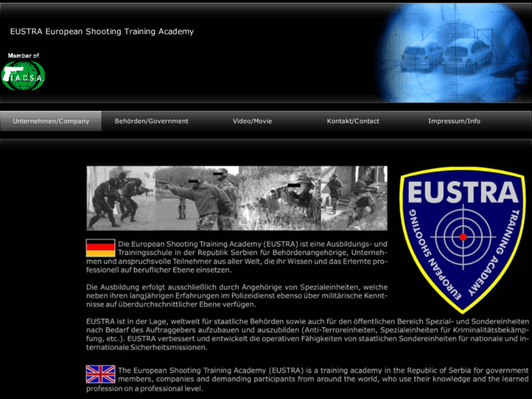Image resolution: width=532 pixels, height=399 pixels.
Task: Click the night-vision scope header image
Action: click(453, 53)
